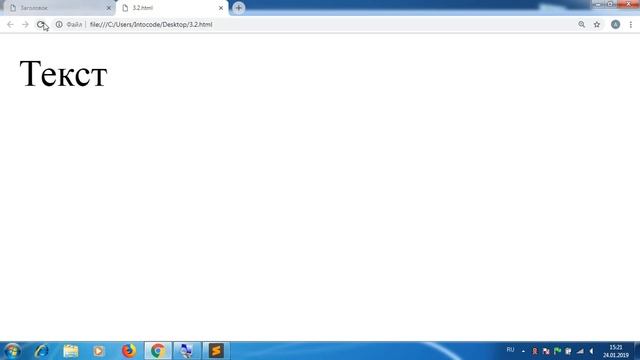Click the browser back arrow
640x360 pixels.
(10, 24)
